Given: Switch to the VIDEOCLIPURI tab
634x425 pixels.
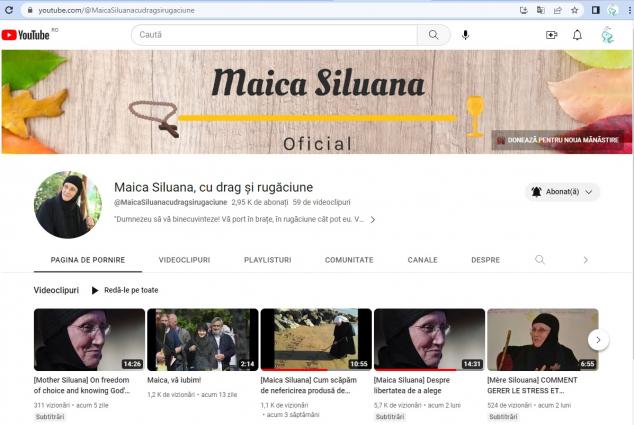Looking at the screenshot, I should (184, 260).
